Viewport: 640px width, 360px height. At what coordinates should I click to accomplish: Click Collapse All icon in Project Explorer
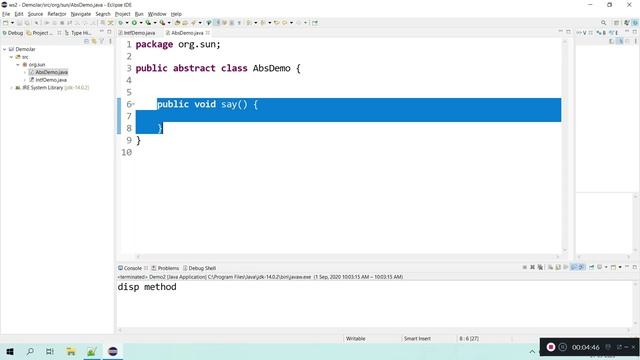(86, 41)
